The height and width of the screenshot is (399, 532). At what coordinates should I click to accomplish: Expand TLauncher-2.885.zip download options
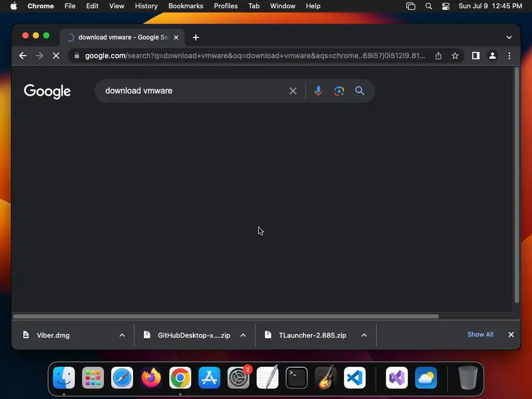click(x=364, y=335)
